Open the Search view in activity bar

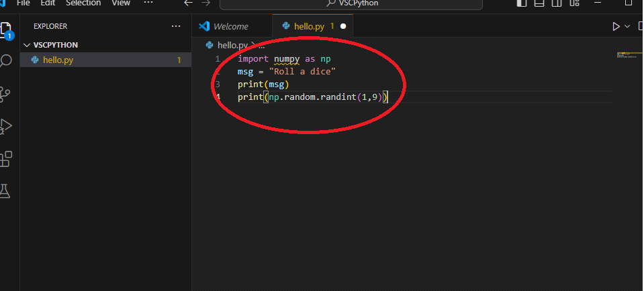click(x=7, y=61)
